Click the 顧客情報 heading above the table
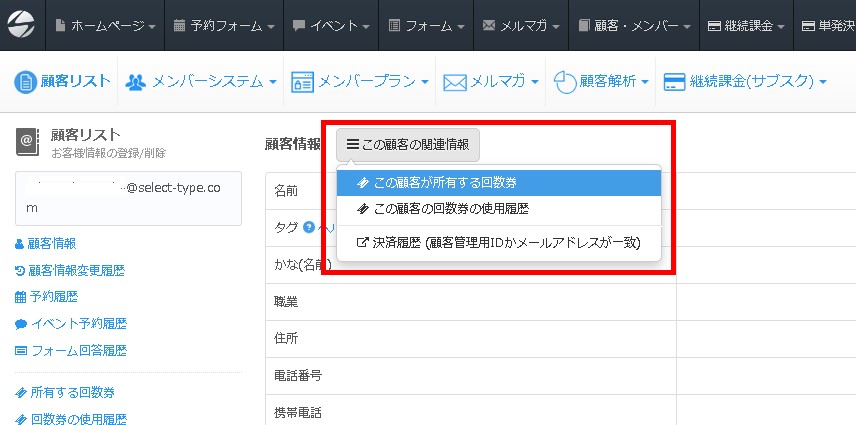This screenshot has height=425, width=856. 292,144
